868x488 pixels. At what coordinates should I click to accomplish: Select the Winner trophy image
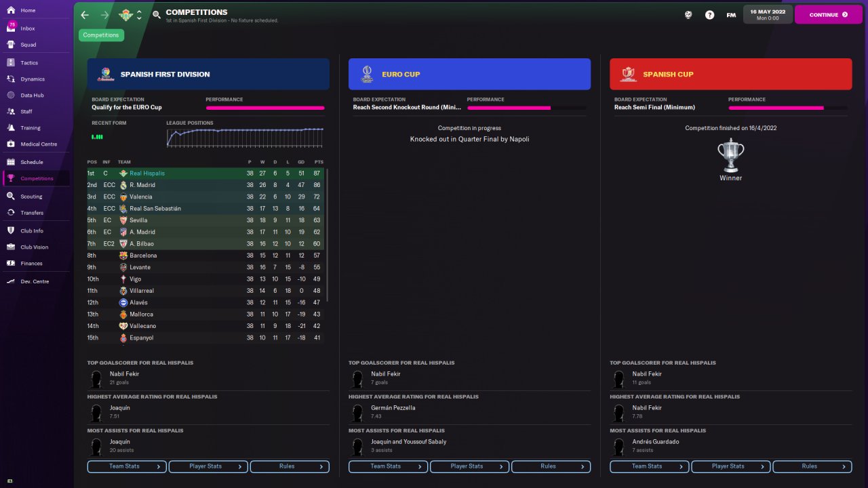click(731, 155)
